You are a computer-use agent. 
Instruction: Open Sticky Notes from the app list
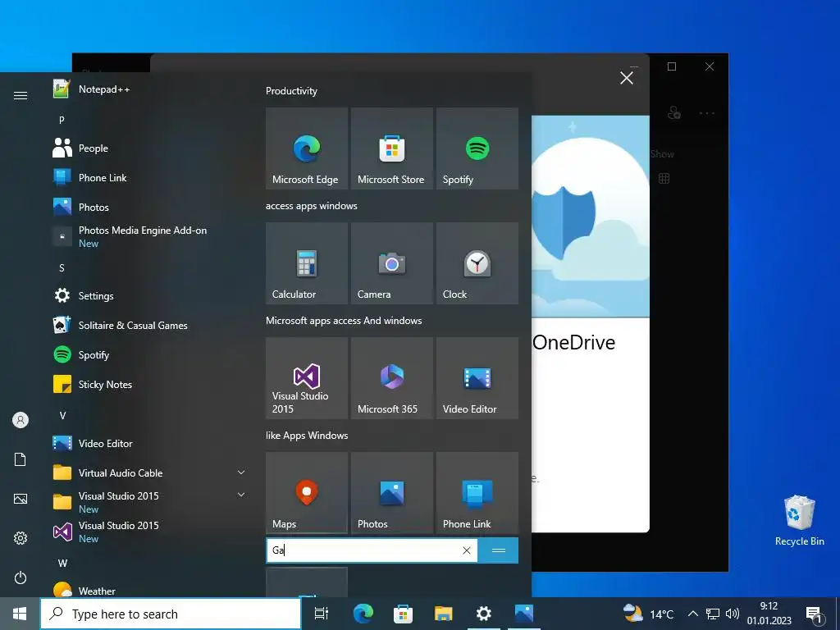pos(150,385)
